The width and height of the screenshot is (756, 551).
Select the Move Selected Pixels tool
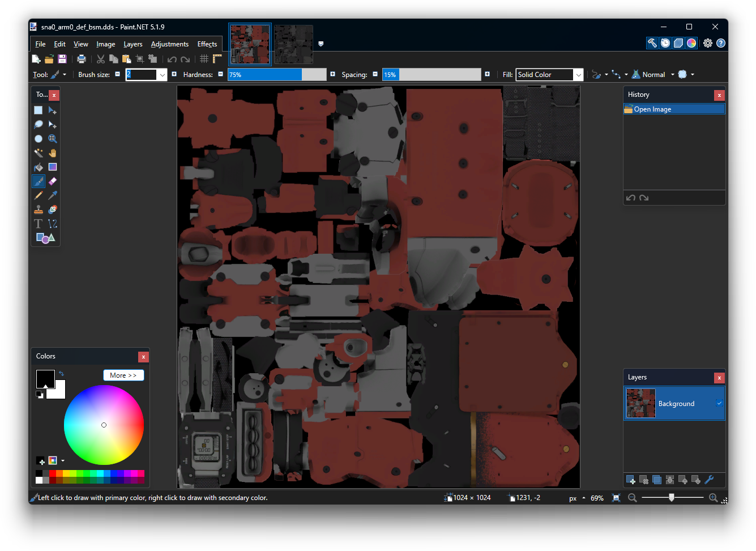tap(53, 110)
